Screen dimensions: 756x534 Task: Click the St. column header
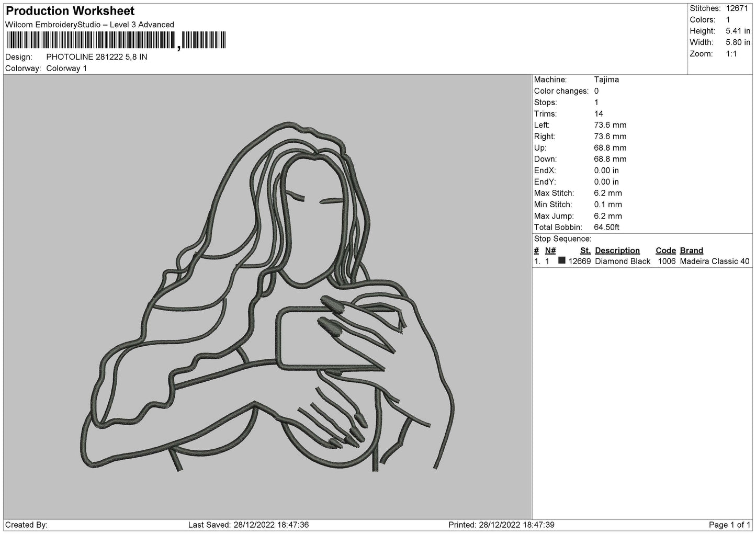[585, 251]
